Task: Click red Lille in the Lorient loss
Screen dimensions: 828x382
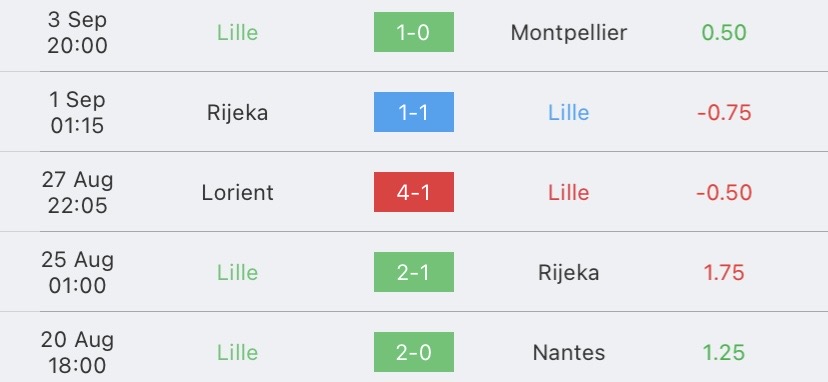Action: point(569,192)
